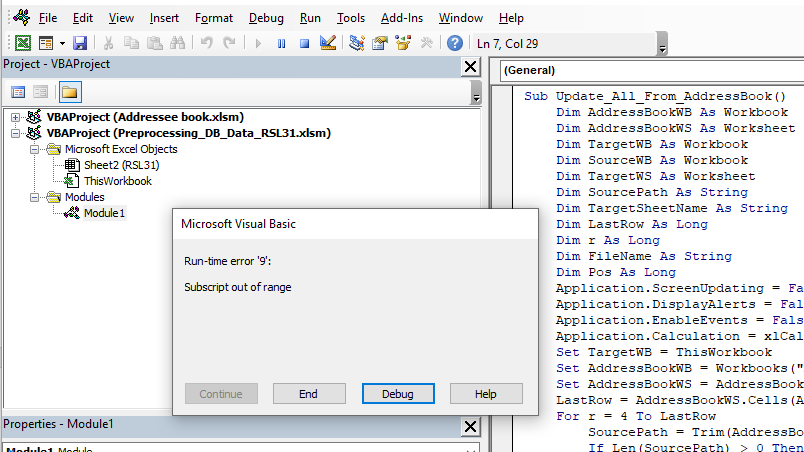The width and height of the screenshot is (804, 452).
Task: Open the File menu
Action: click(x=48, y=18)
